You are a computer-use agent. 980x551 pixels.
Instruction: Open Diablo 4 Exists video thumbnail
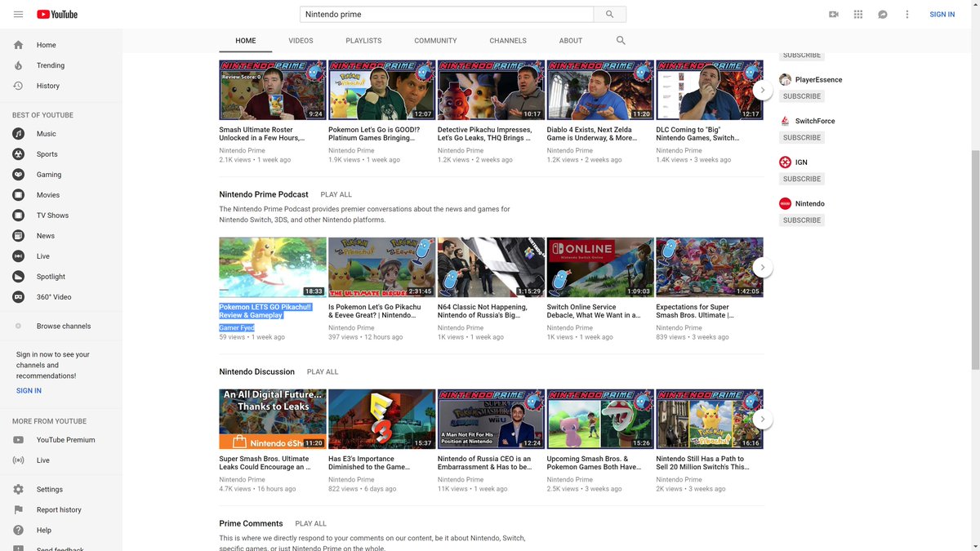(600, 90)
